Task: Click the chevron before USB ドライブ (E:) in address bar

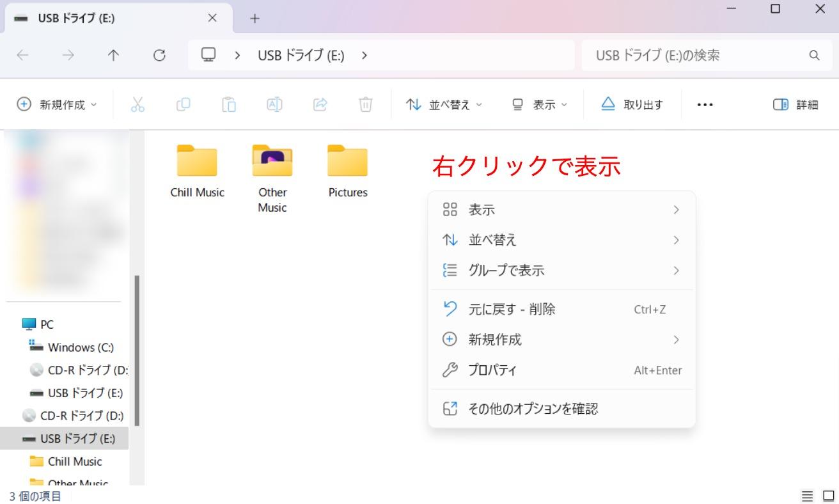Action: click(x=237, y=56)
